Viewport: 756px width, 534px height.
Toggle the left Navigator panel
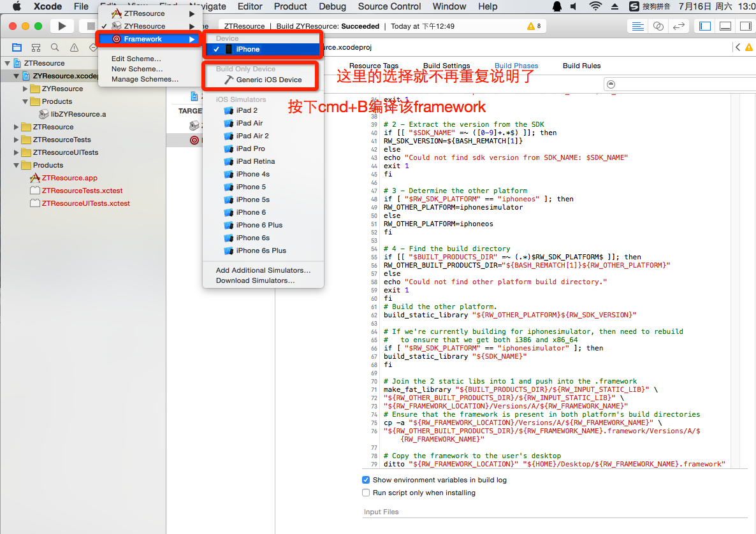pyautogui.click(x=705, y=26)
